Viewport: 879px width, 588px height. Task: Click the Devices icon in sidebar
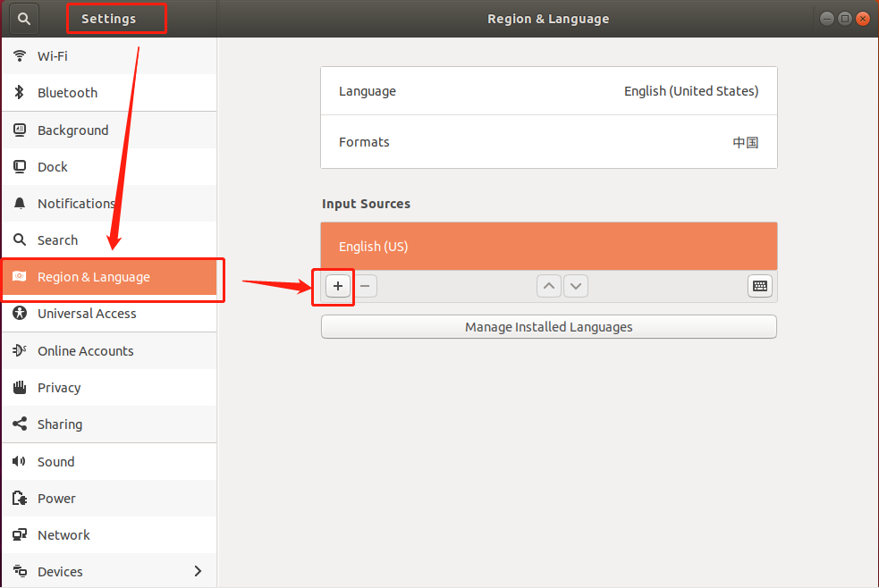(x=20, y=571)
